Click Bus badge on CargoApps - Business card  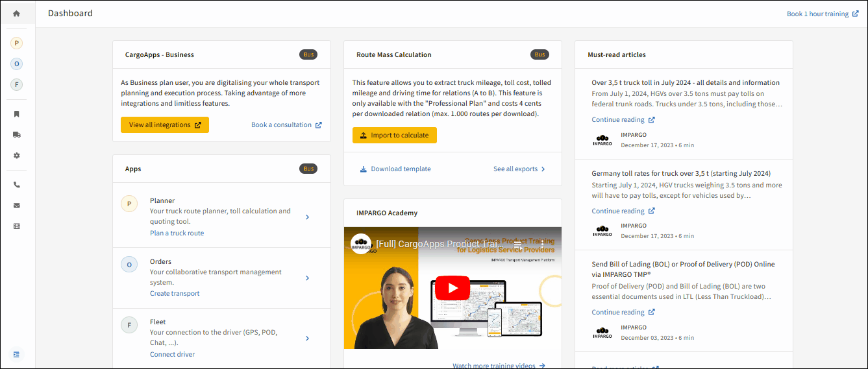(x=308, y=54)
